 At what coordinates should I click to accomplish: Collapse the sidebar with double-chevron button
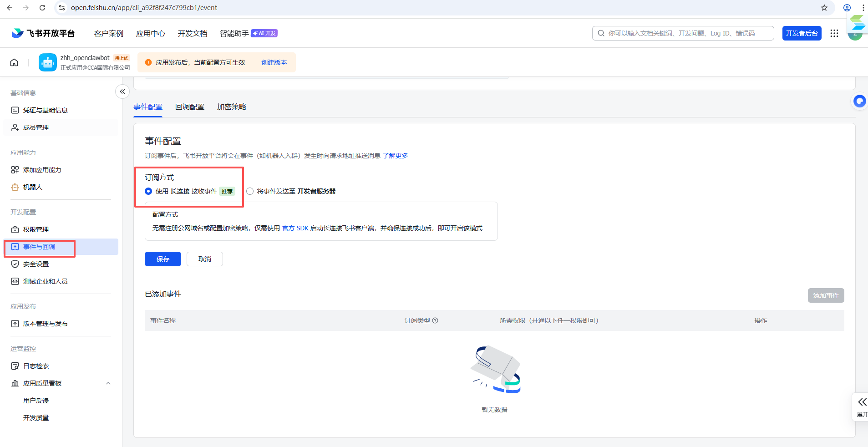(x=122, y=91)
